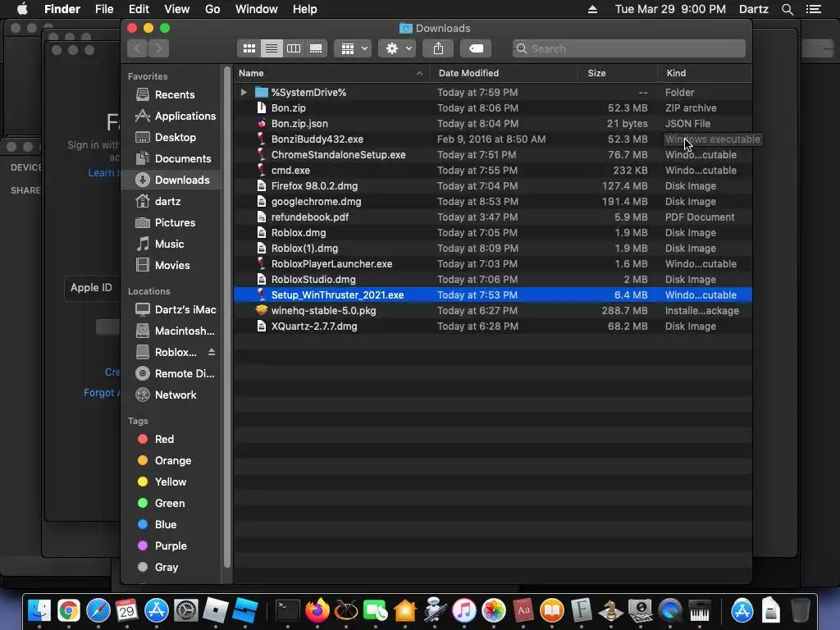Image resolution: width=840 pixels, height=630 pixels.
Task: Launch Google Chrome from the Dock
Action: [69, 610]
